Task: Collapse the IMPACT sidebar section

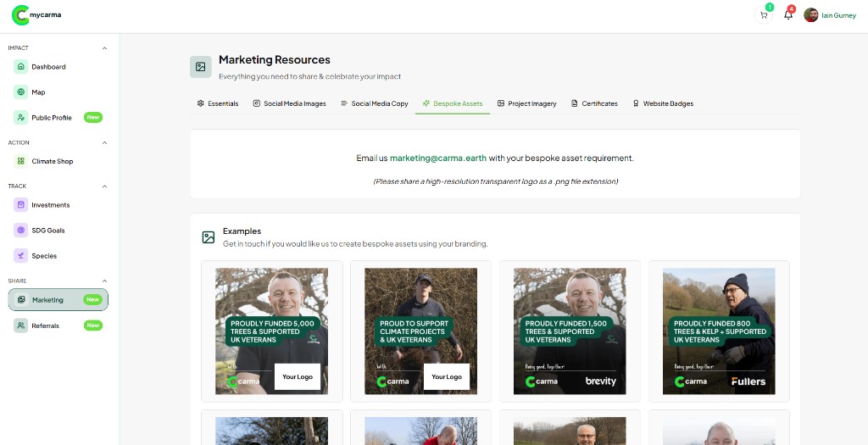Action: [x=104, y=48]
